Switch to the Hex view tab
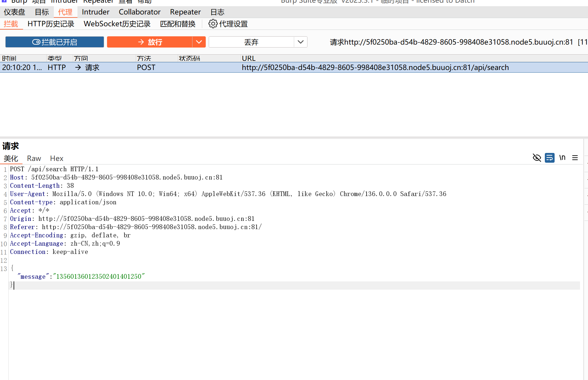The height and width of the screenshot is (380, 588). tap(56, 159)
